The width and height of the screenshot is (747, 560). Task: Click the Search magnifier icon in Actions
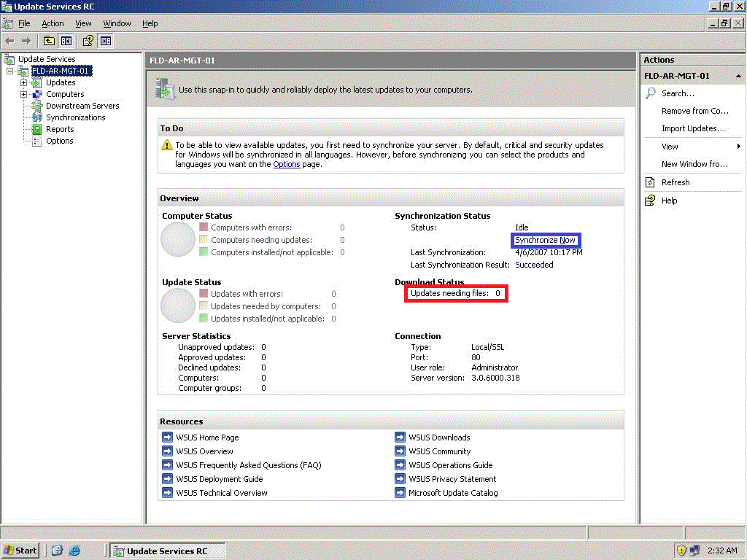click(x=650, y=93)
